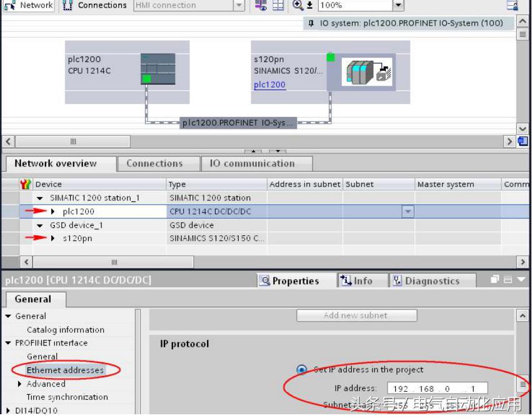Click the float inspector window icon

[494, 280]
